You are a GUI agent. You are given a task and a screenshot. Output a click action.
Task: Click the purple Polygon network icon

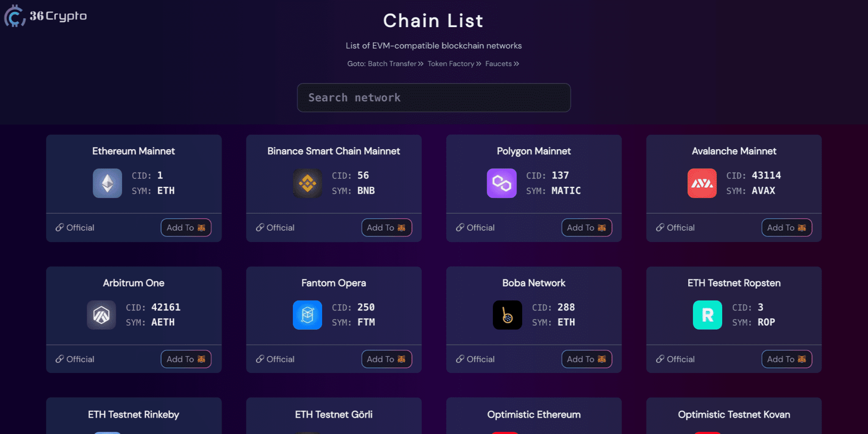coord(501,183)
